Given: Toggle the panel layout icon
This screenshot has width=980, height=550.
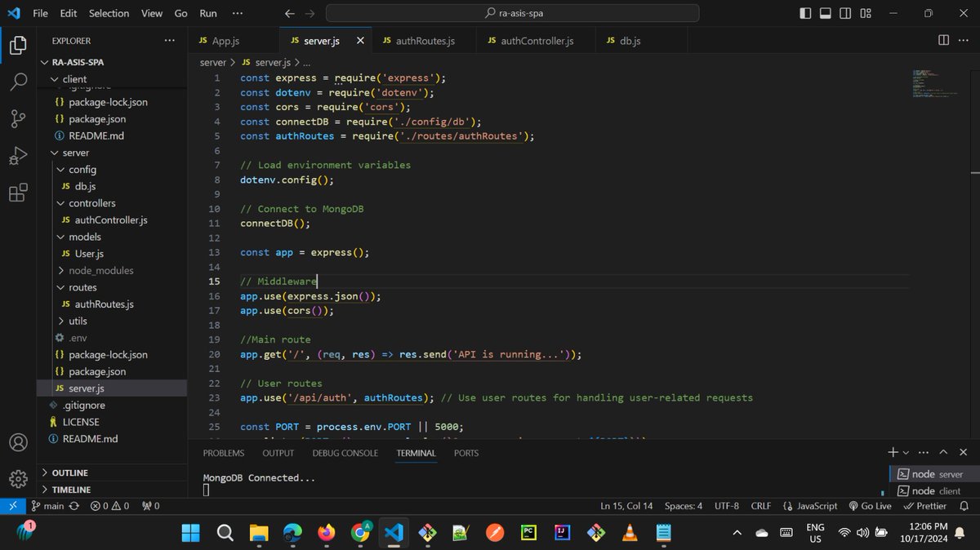Looking at the screenshot, I should coord(826,13).
